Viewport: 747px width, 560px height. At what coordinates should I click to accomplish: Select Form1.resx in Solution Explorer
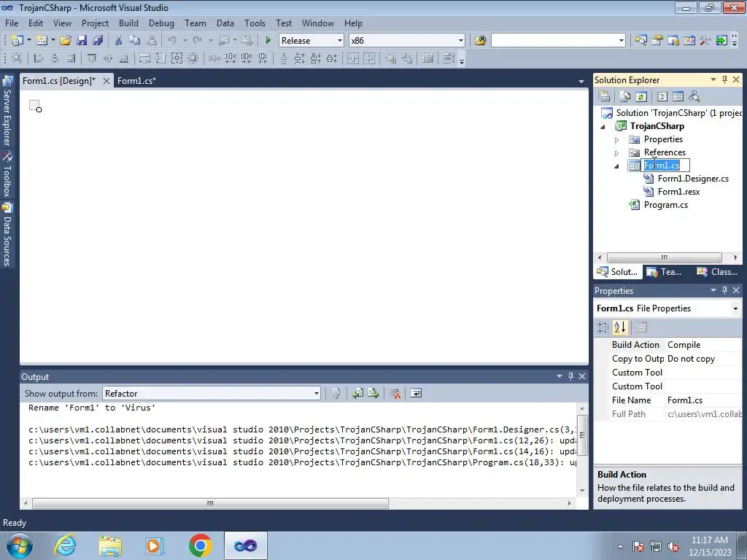[678, 192]
